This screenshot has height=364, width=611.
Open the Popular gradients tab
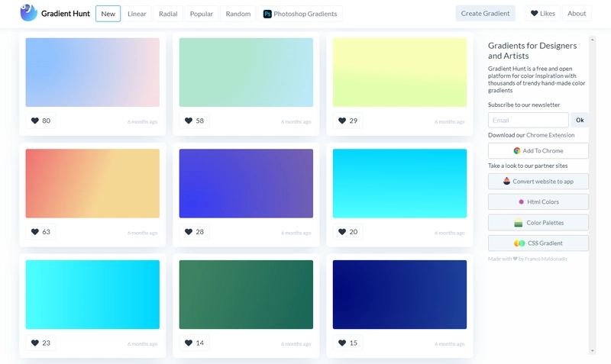pos(201,14)
